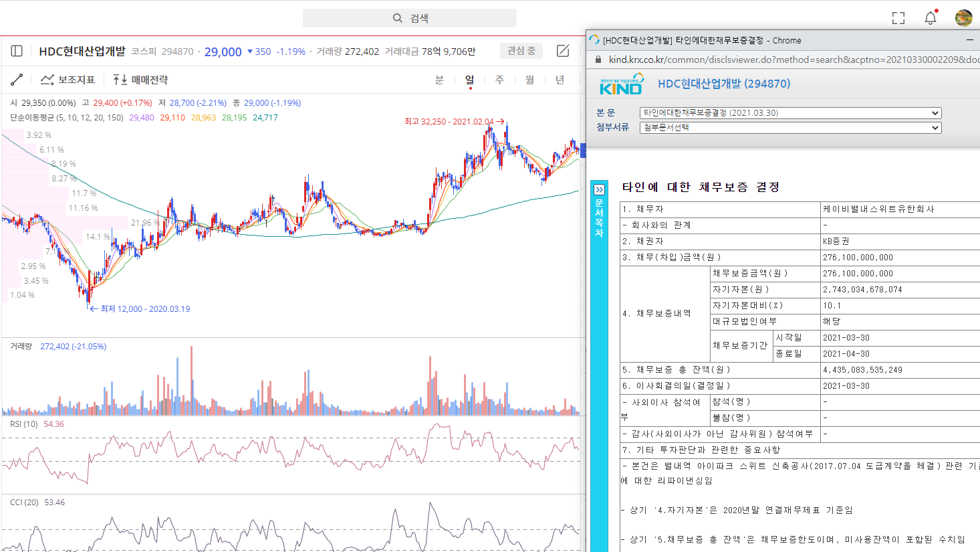Click the CCI (20) indicator label
Viewport: 980px width, 552px height.
click(x=24, y=502)
